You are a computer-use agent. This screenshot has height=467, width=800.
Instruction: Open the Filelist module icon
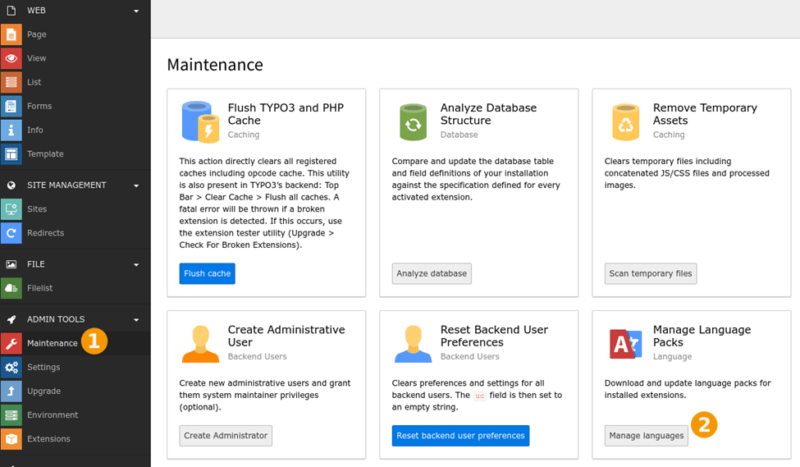tap(11, 288)
